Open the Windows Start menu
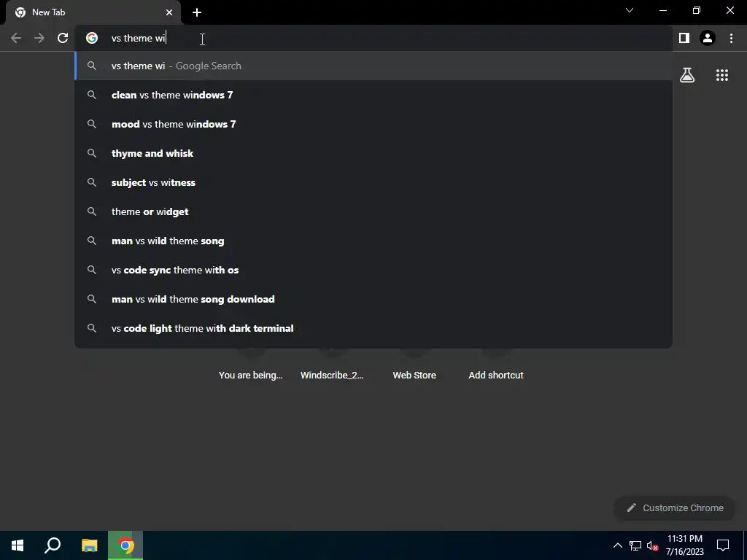Image resolution: width=747 pixels, height=560 pixels. click(18, 545)
